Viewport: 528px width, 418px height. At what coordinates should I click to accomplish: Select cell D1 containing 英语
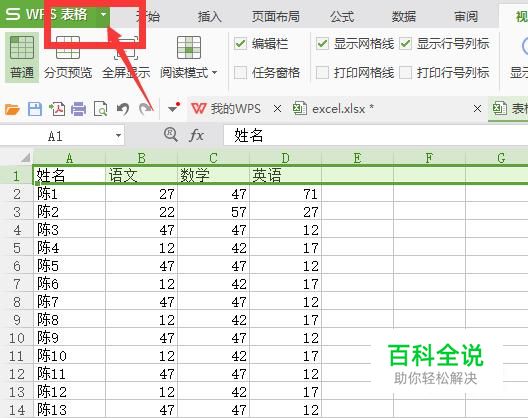[286, 175]
